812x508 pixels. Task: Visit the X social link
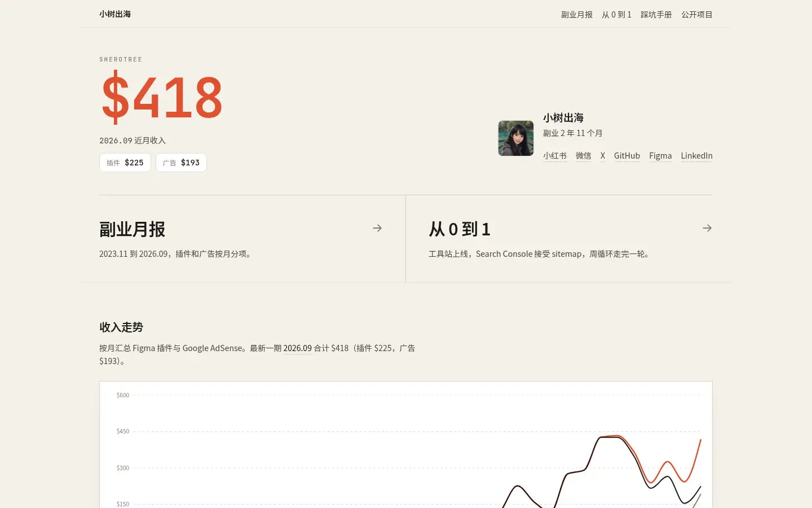click(603, 156)
